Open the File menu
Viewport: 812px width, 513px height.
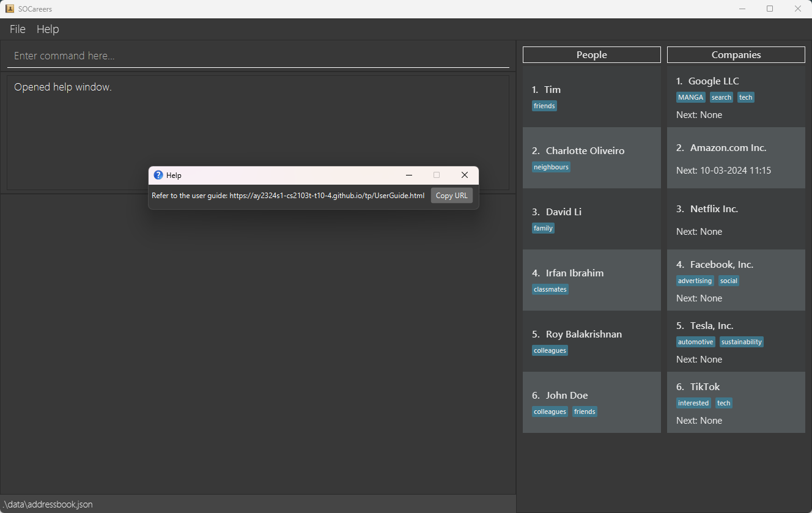click(17, 29)
